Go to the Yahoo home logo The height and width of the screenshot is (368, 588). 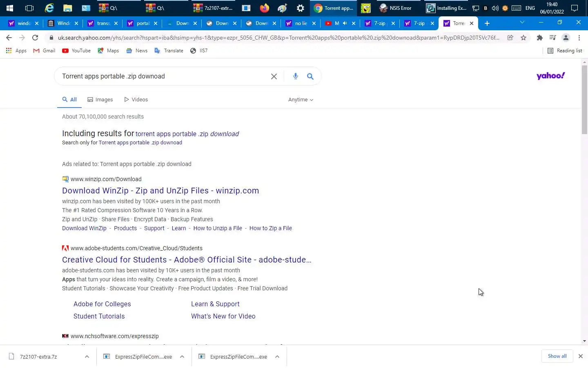click(550, 76)
